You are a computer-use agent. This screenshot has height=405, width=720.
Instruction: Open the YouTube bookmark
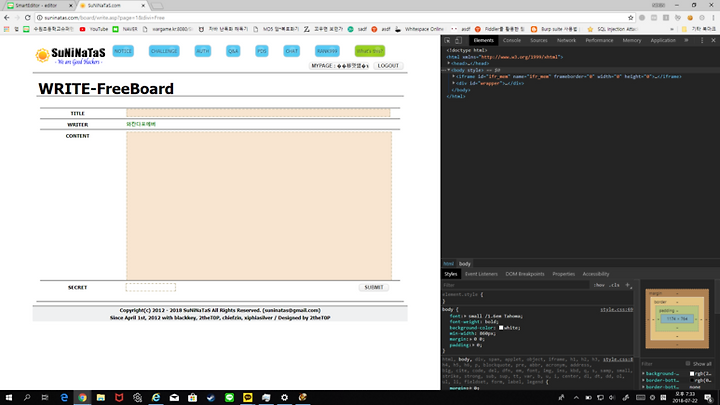pyautogui.click(x=94, y=29)
